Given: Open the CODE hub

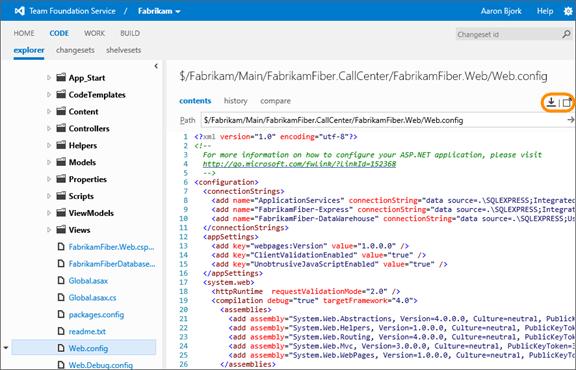Looking at the screenshot, I should pyautogui.click(x=59, y=33).
